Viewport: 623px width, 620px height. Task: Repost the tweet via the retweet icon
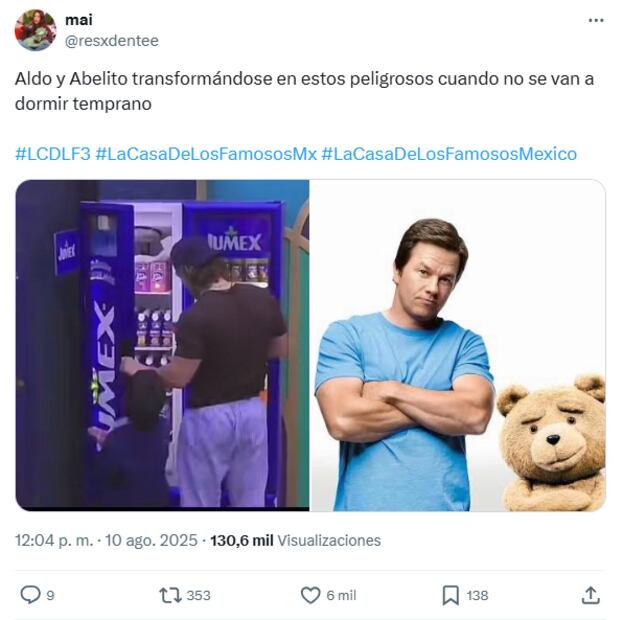pyautogui.click(x=170, y=595)
